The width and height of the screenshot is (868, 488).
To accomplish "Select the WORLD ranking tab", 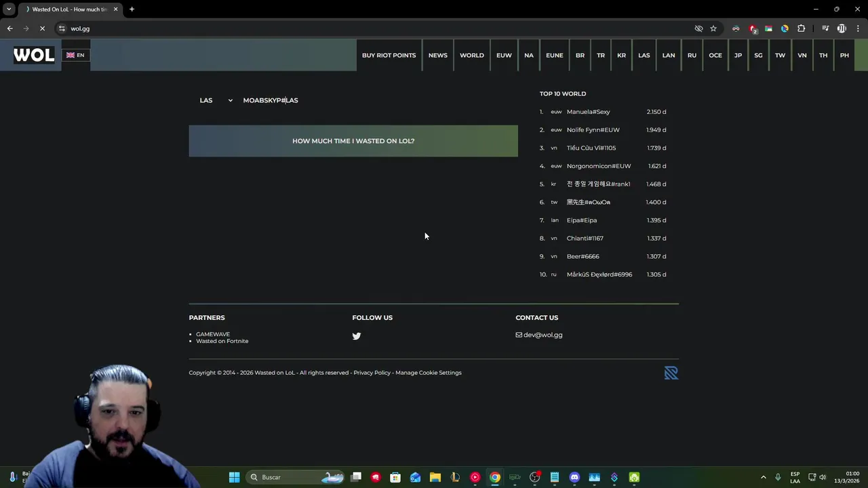I will (x=472, y=56).
